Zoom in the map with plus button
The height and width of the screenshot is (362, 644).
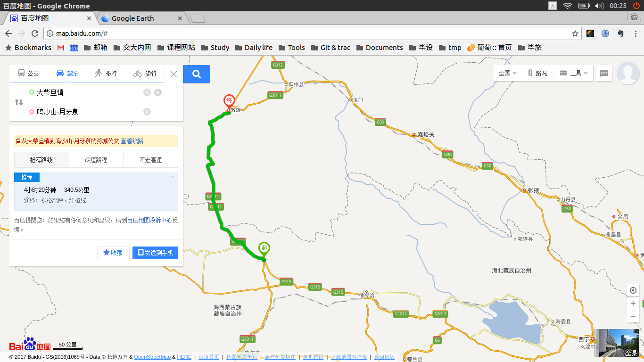[633, 304]
